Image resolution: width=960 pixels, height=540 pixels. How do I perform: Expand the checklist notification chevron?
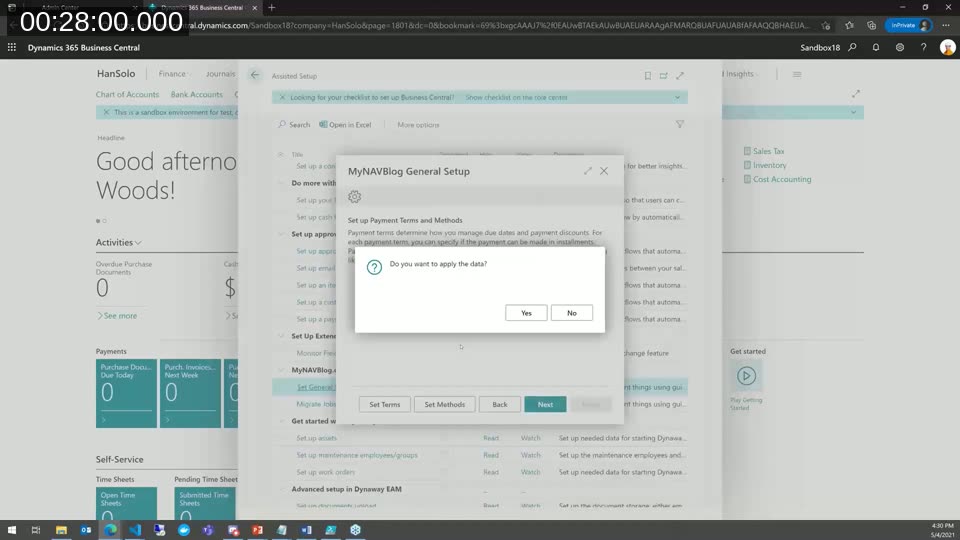677,97
